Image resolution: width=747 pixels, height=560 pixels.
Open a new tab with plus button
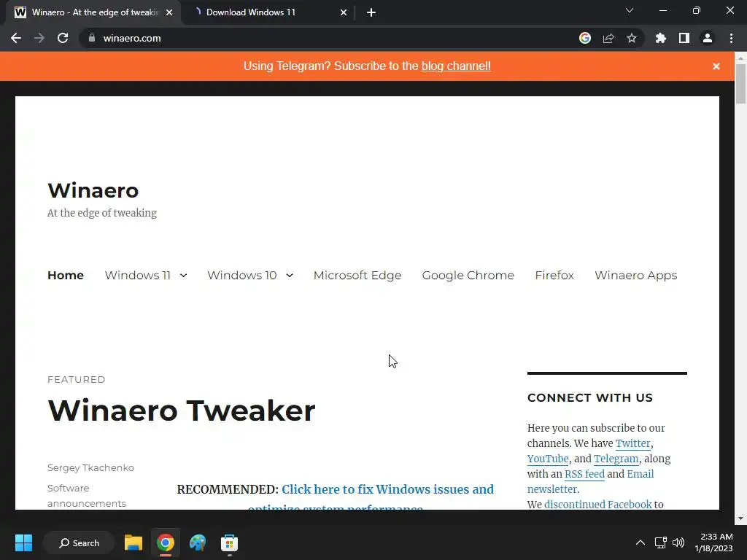[x=371, y=12]
